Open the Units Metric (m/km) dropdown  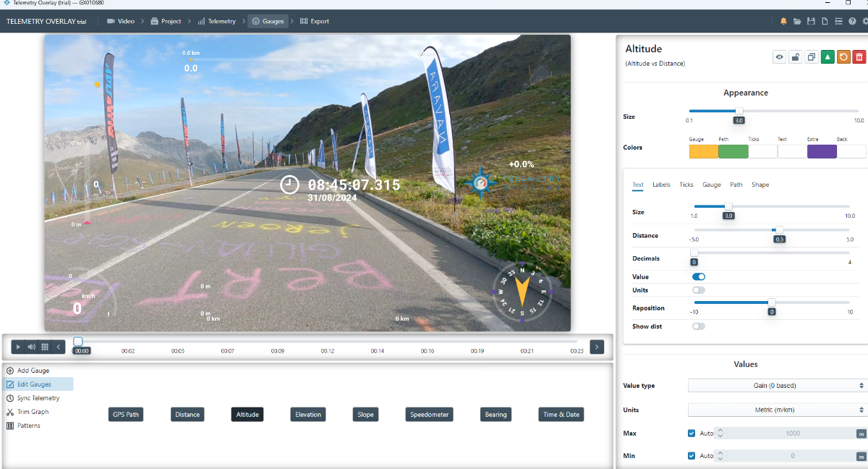coord(776,410)
